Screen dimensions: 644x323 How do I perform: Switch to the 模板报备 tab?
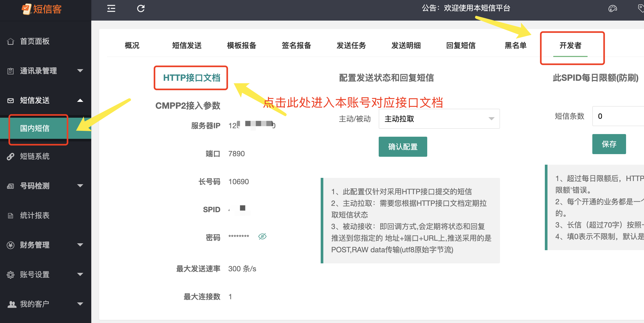242,45
